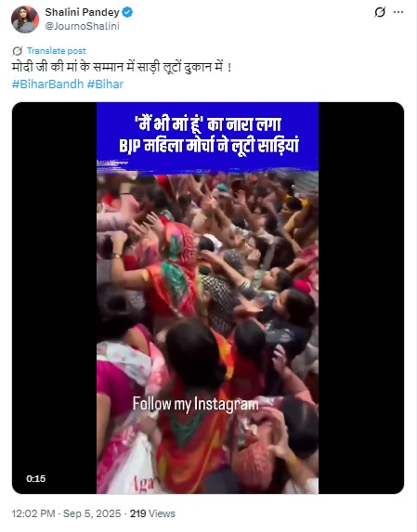Open the three-dot more options menu
This screenshot has height=532, width=417.
click(x=398, y=12)
